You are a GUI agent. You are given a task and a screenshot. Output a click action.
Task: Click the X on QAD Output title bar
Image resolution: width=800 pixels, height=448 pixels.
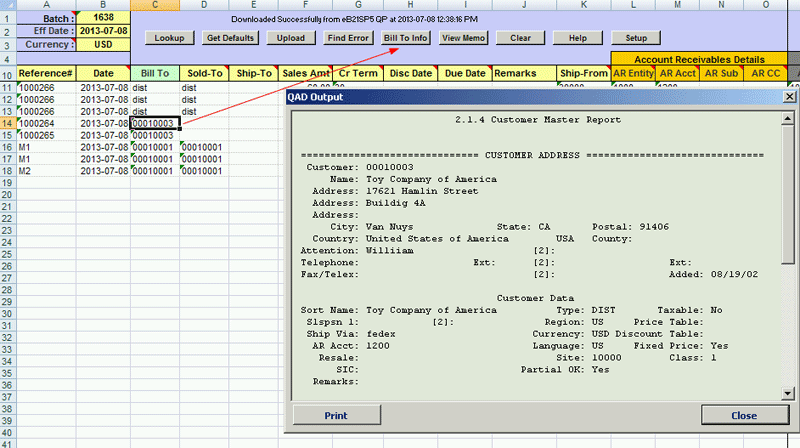tap(789, 96)
